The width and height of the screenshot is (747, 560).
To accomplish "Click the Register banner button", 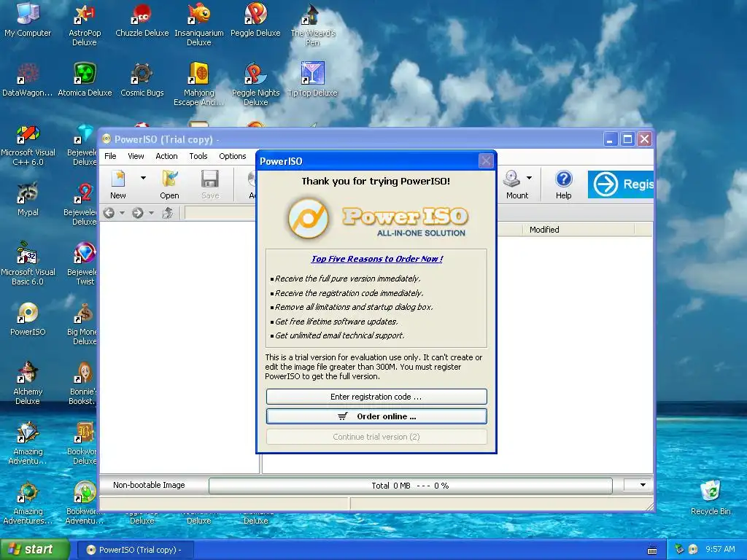I will (620, 184).
